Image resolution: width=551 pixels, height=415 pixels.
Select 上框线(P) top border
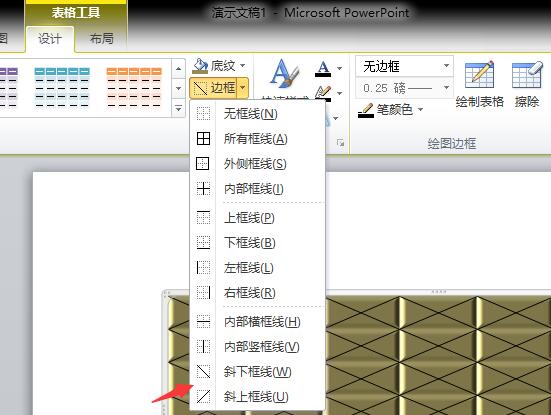[x=257, y=218]
